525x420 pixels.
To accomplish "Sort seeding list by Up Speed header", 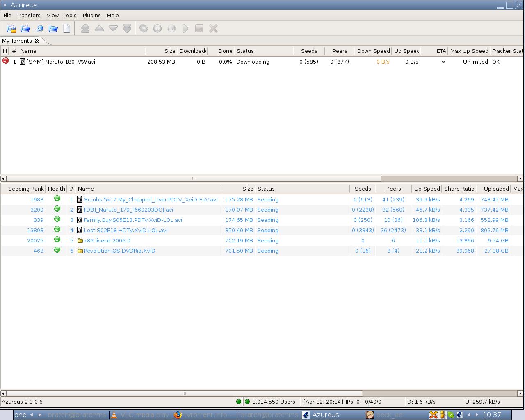I will pos(427,189).
